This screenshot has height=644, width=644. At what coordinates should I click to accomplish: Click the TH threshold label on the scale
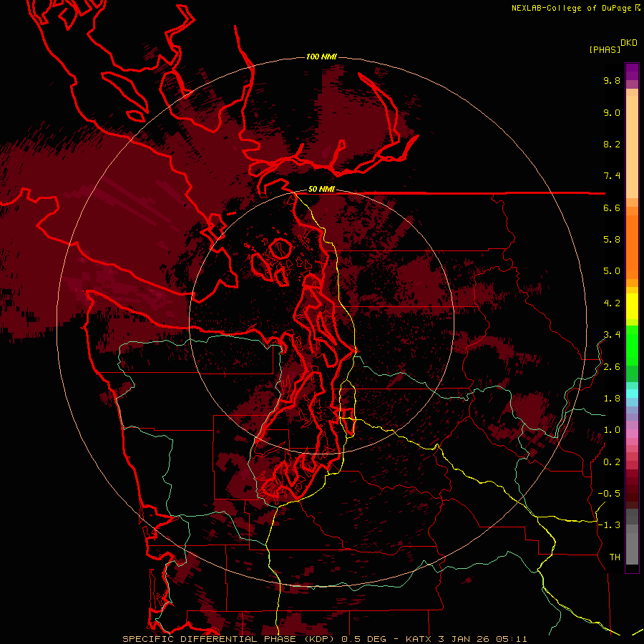click(x=615, y=557)
